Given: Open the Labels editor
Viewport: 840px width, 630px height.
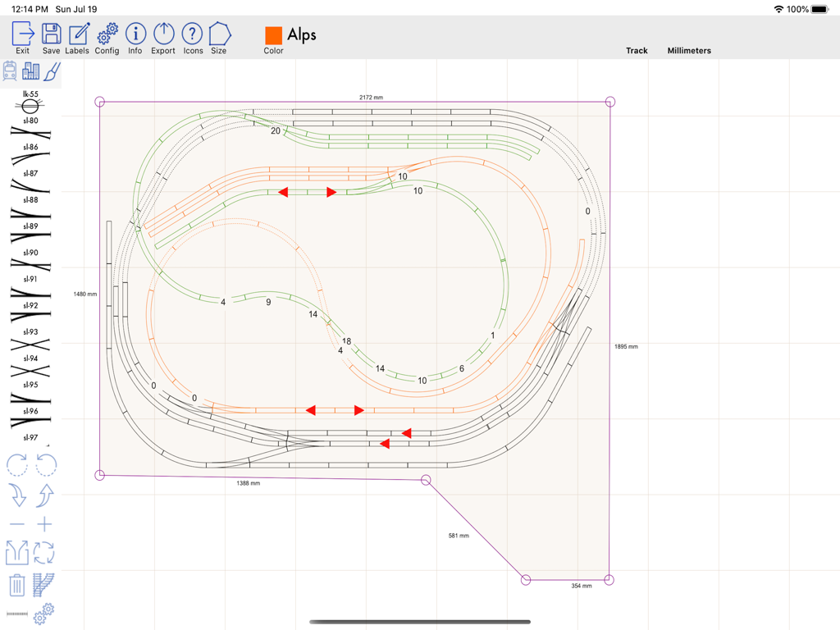Looking at the screenshot, I should pos(76,35).
